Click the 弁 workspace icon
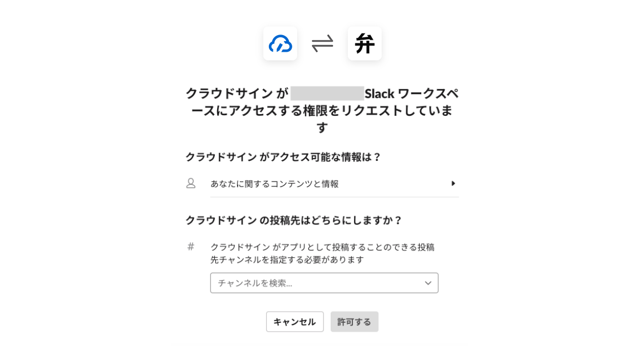 coord(365,43)
